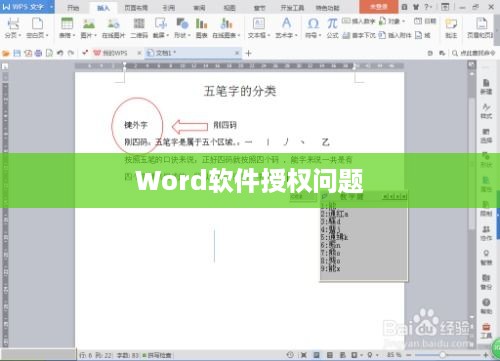Switch to Web Layout view in status bar

pyautogui.click(x=342, y=355)
